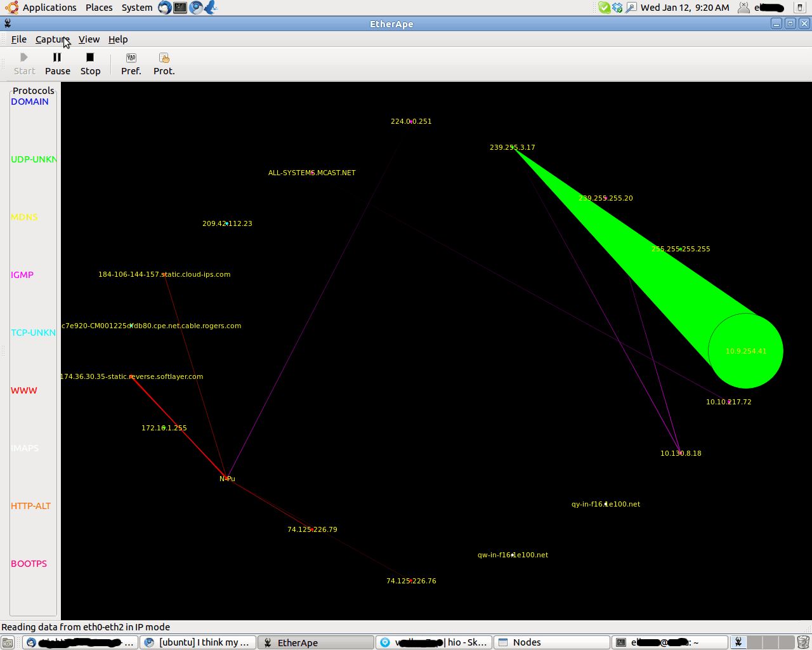Click node 172.16.1.255
Screen dimensions: 812x650
pyautogui.click(x=164, y=428)
